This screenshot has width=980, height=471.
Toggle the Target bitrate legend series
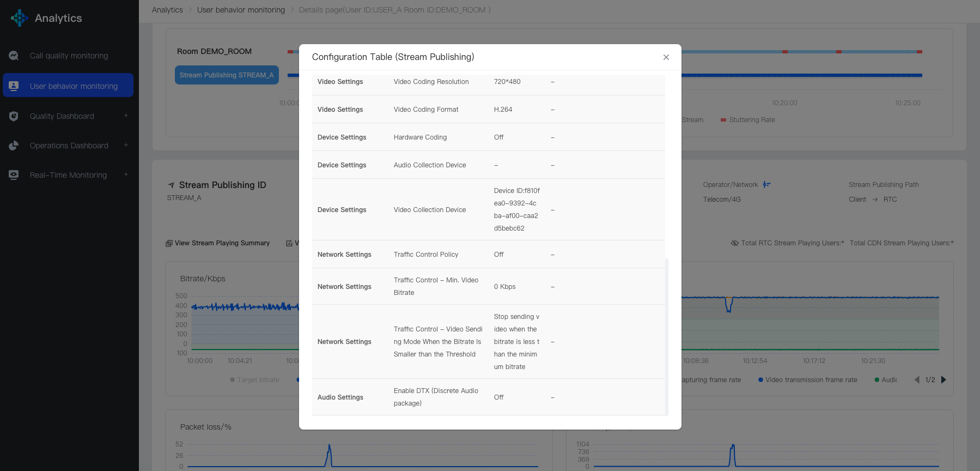(254, 380)
